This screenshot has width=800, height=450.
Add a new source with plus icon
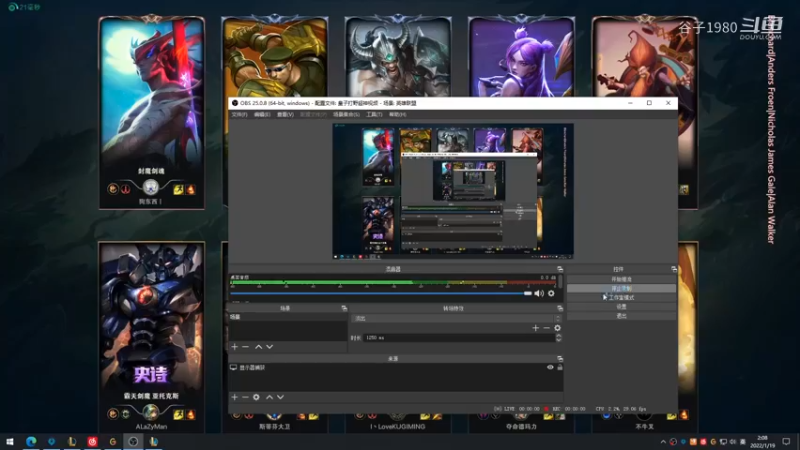click(234, 397)
